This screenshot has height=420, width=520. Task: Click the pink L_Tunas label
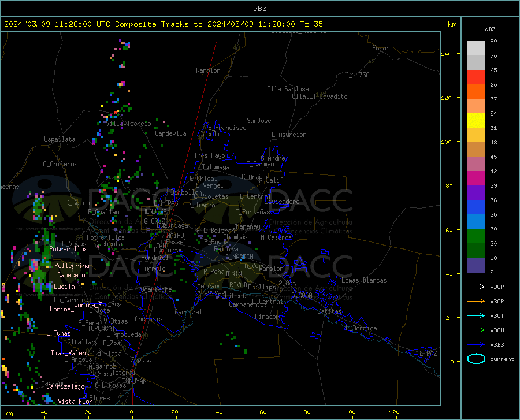[x=58, y=333]
